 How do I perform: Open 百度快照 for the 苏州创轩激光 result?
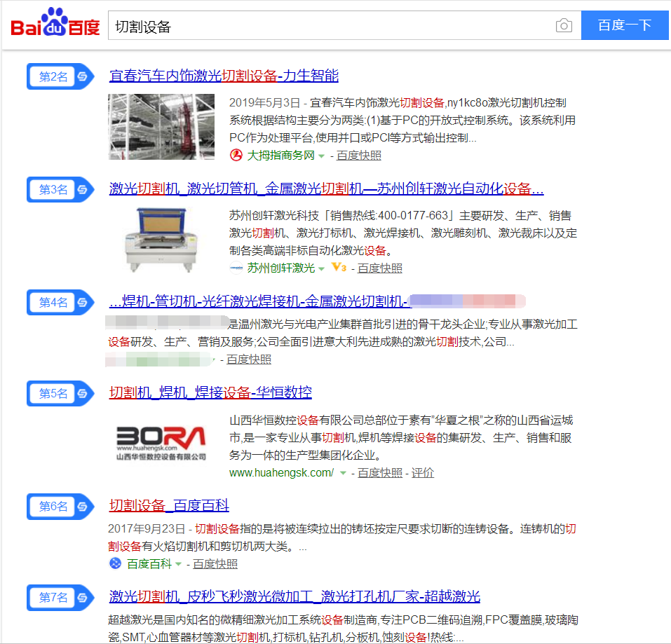coord(379,268)
